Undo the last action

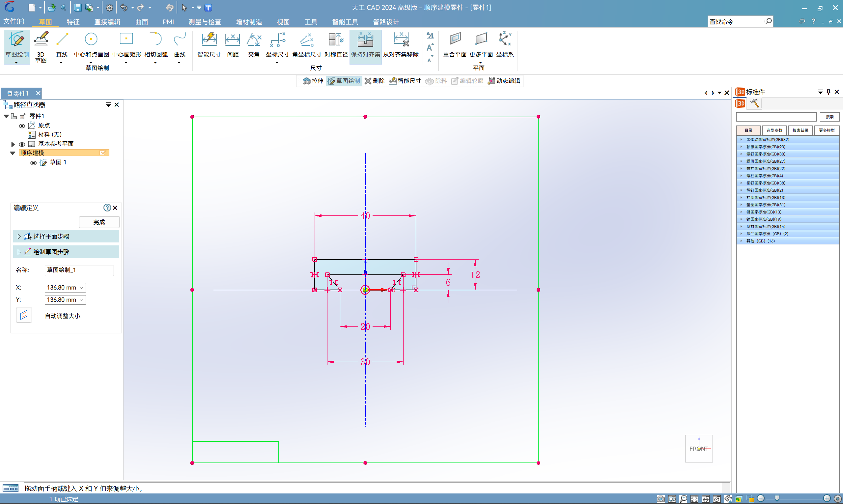click(x=124, y=8)
